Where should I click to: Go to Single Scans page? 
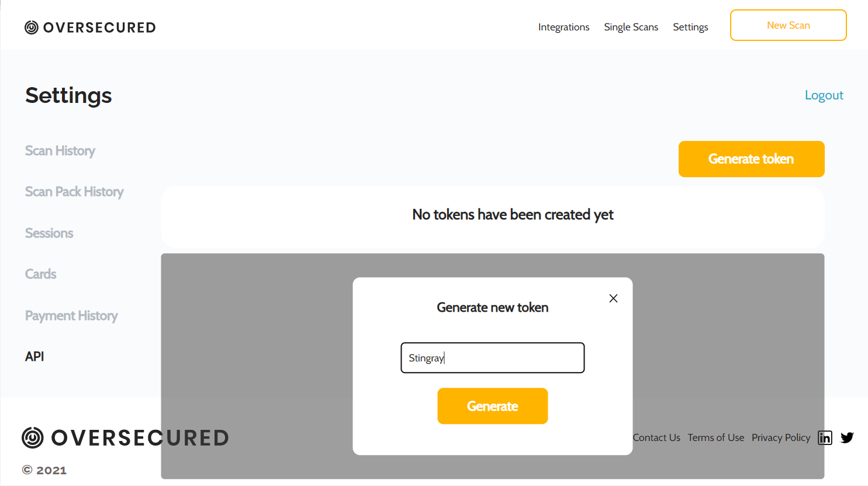coord(631,27)
